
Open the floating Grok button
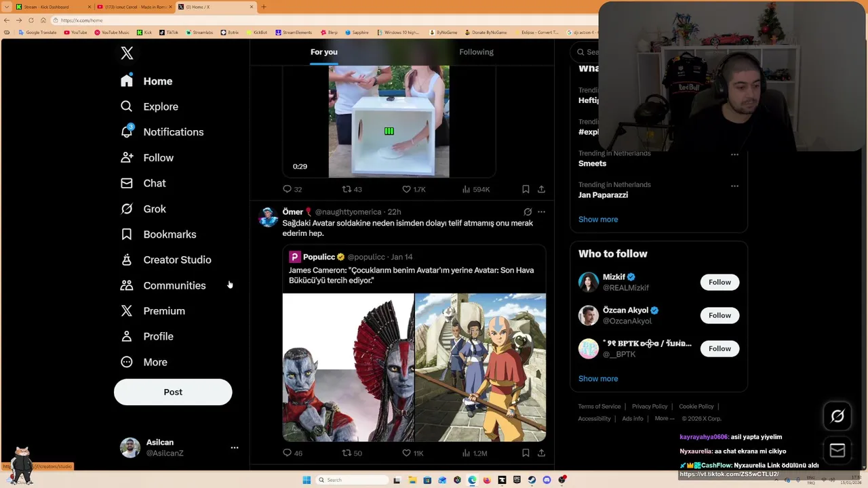tap(837, 416)
